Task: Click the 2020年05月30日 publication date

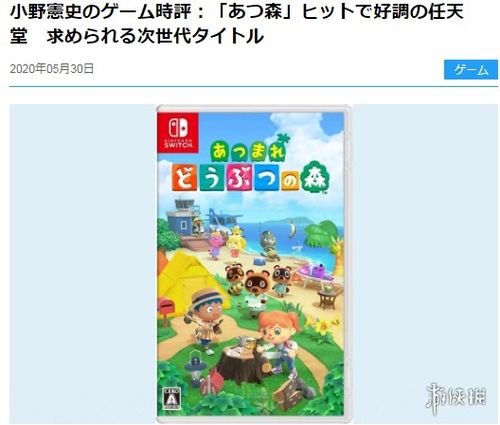Action: [52, 69]
